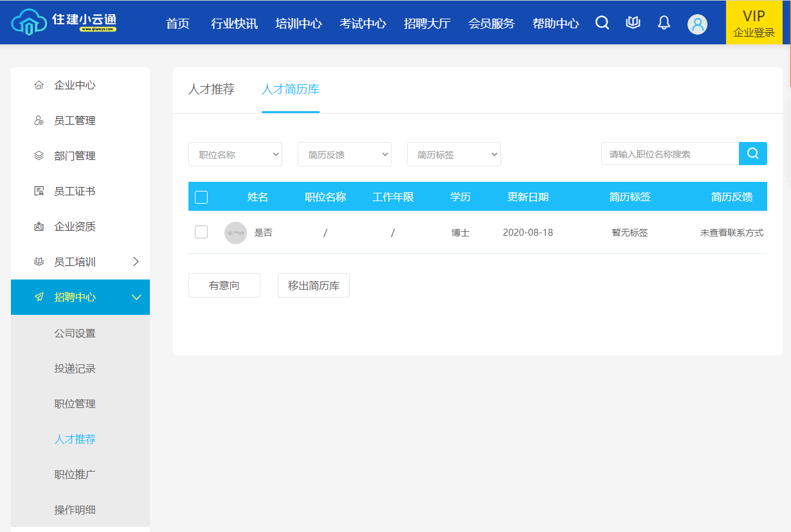Screen dimensions: 791x532
Task: Open the notification bell icon
Action: (664, 23)
